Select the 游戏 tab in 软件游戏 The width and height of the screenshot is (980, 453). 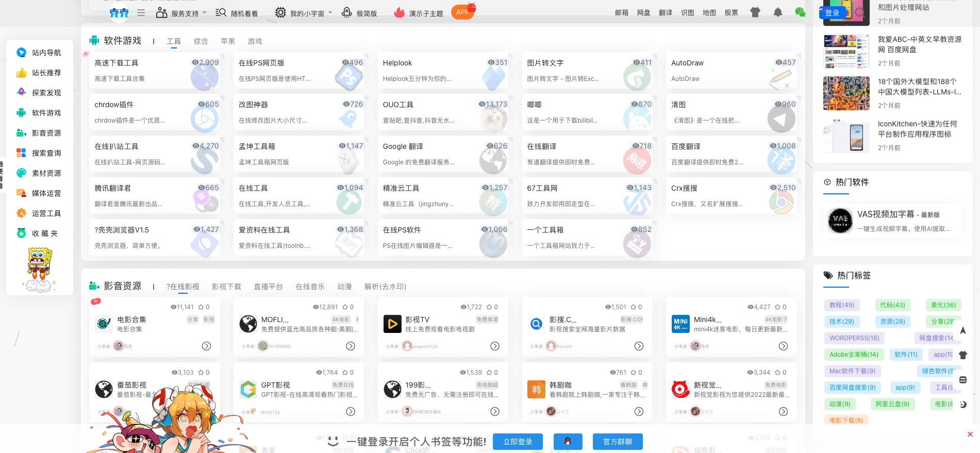point(255,41)
